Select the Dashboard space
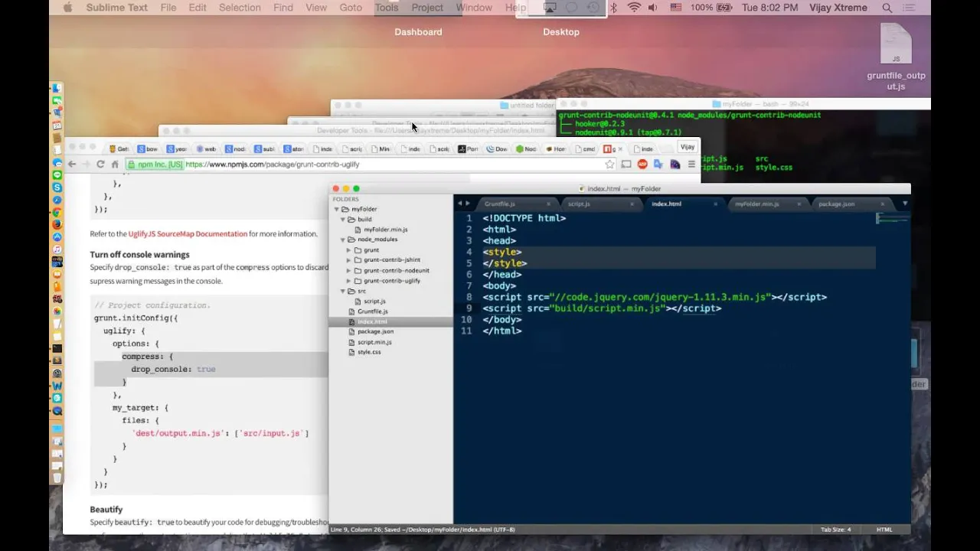 pos(418,32)
